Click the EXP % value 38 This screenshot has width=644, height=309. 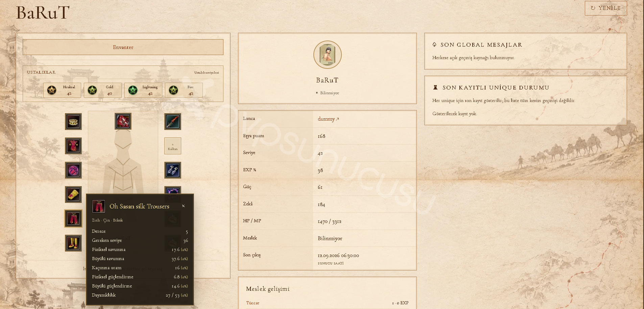[320, 171]
